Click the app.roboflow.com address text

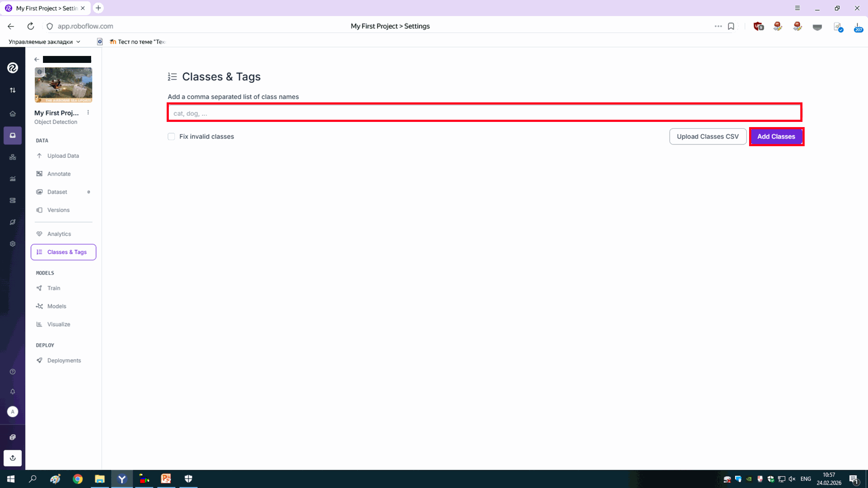click(85, 26)
